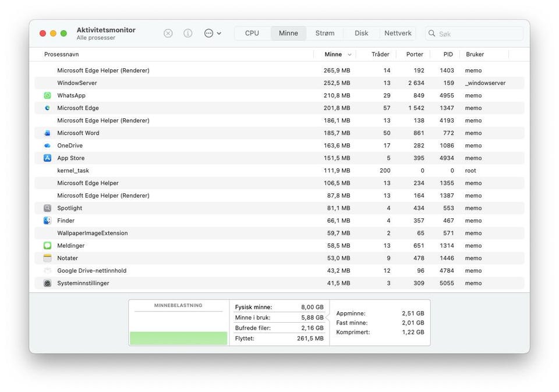
Task: Click the Aktivitetsmonitor window title
Action: coord(106,30)
